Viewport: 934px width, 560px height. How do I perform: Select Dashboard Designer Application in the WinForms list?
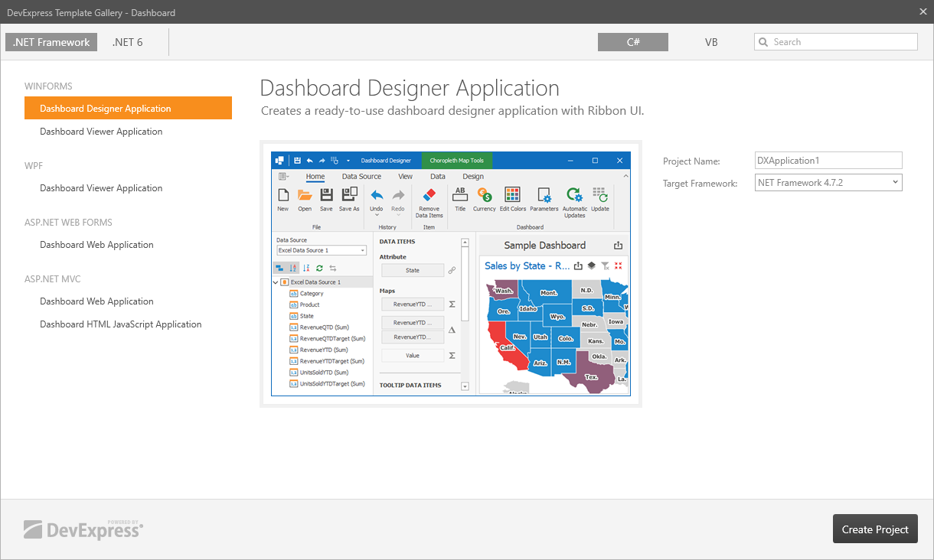click(128, 108)
